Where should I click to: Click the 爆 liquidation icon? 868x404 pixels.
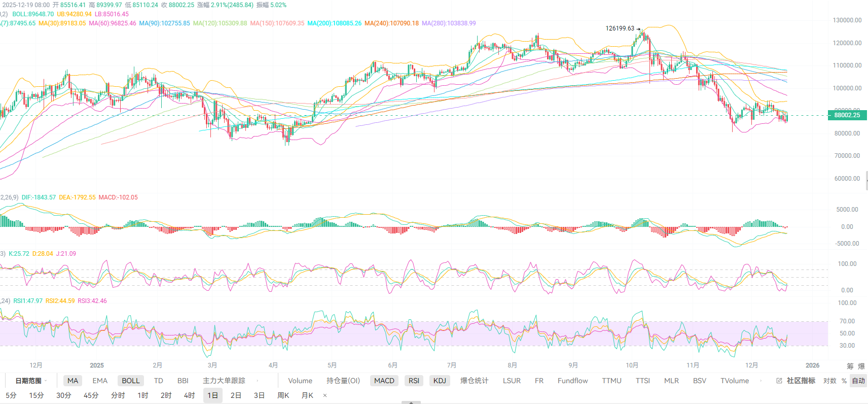(x=861, y=366)
